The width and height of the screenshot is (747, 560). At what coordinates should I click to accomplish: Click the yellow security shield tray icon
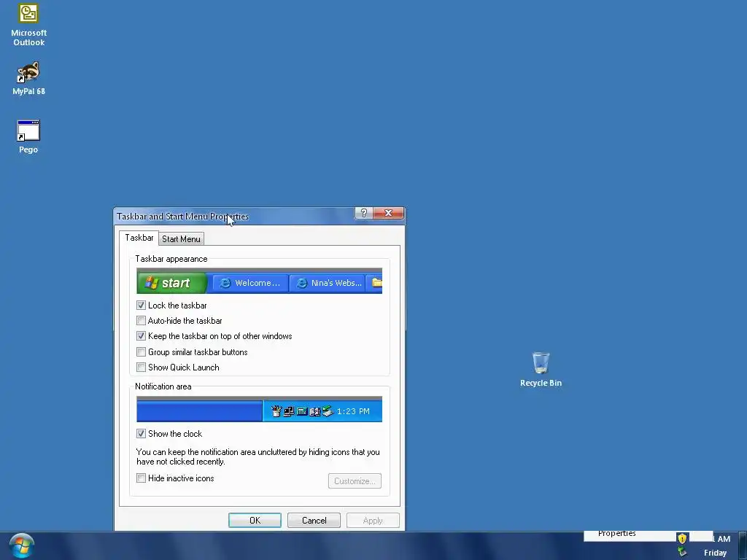click(682, 539)
